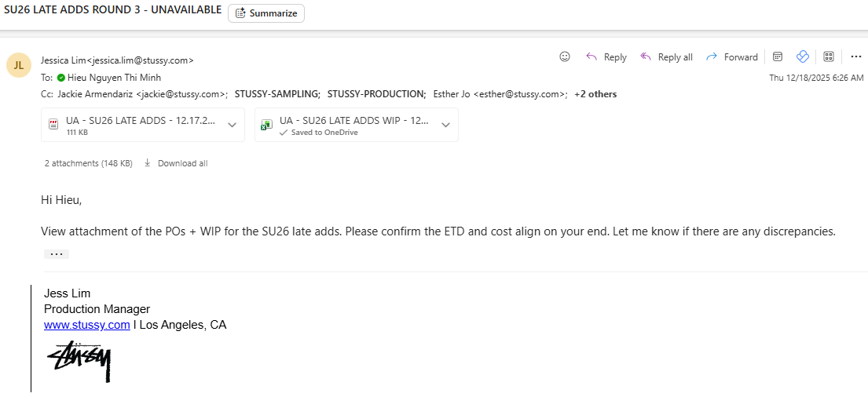Open the www.stussy.com link
Viewport: 868px width, 397px height.
click(x=86, y=325)
